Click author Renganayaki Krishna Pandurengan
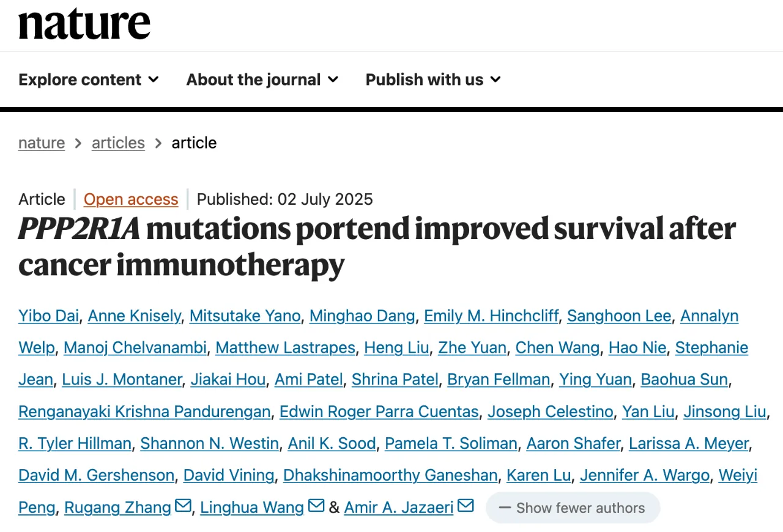 [144, 412]
